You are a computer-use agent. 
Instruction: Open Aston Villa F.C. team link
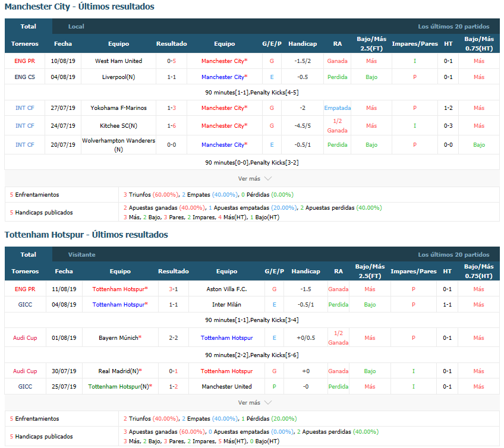pyautogui.click(x=226, y=289)
